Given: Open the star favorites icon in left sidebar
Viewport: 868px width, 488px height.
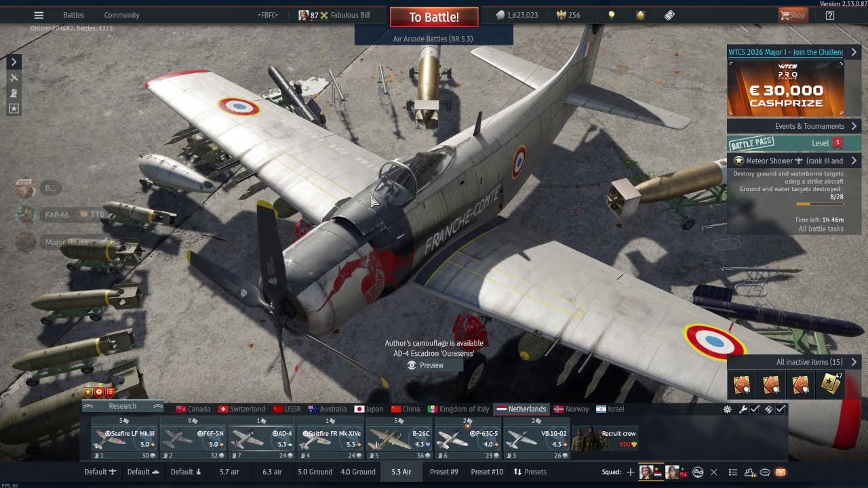Looking at the screenshot, I should pos(14,108).
